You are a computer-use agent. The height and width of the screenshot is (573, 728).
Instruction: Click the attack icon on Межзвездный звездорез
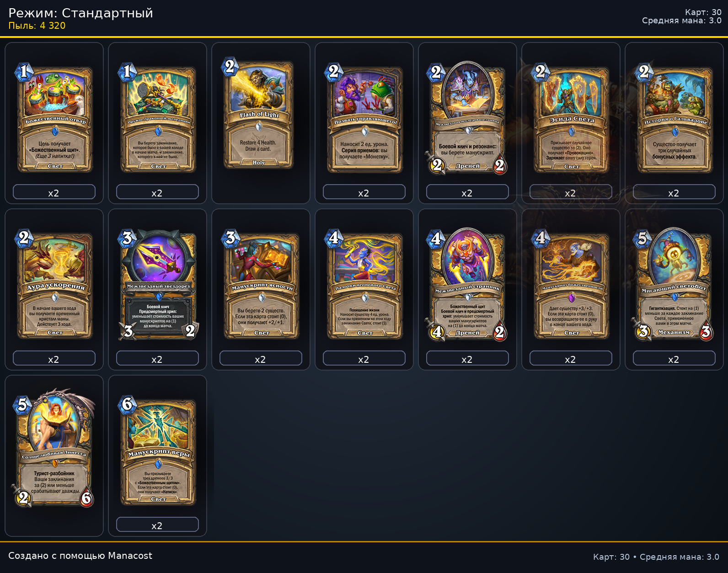(128, 331)
